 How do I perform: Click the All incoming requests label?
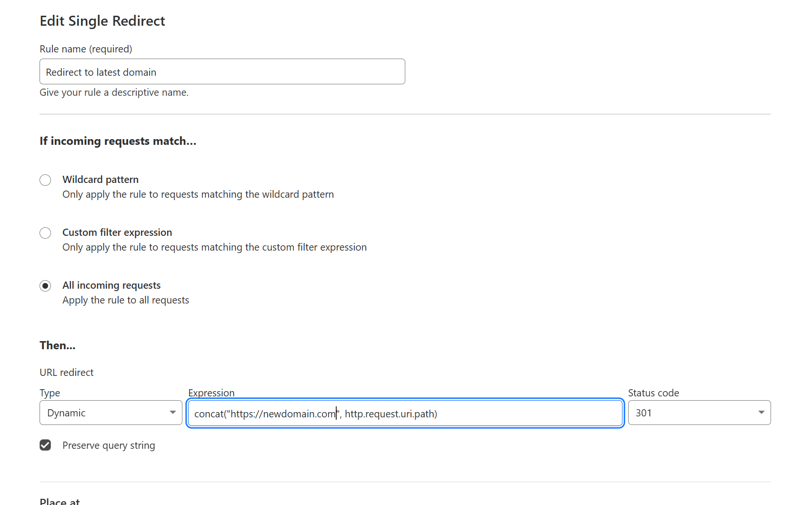tap(111, 285)
